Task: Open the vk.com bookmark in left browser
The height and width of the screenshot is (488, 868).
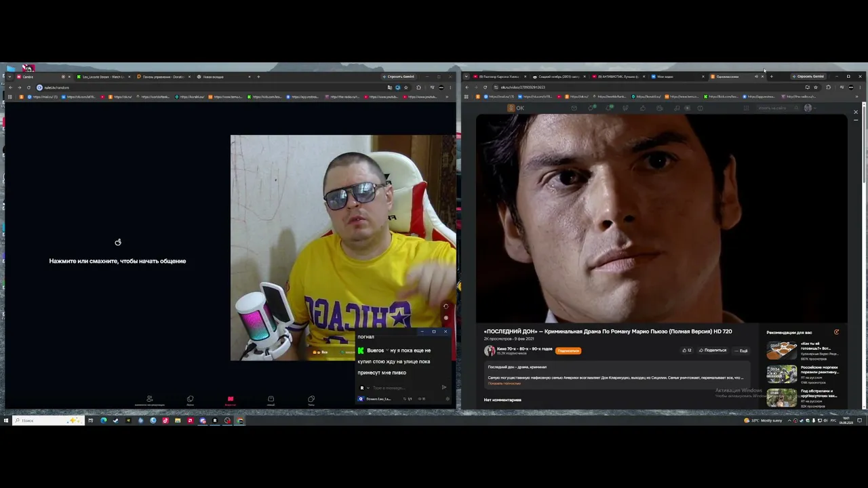Action: 78,97
